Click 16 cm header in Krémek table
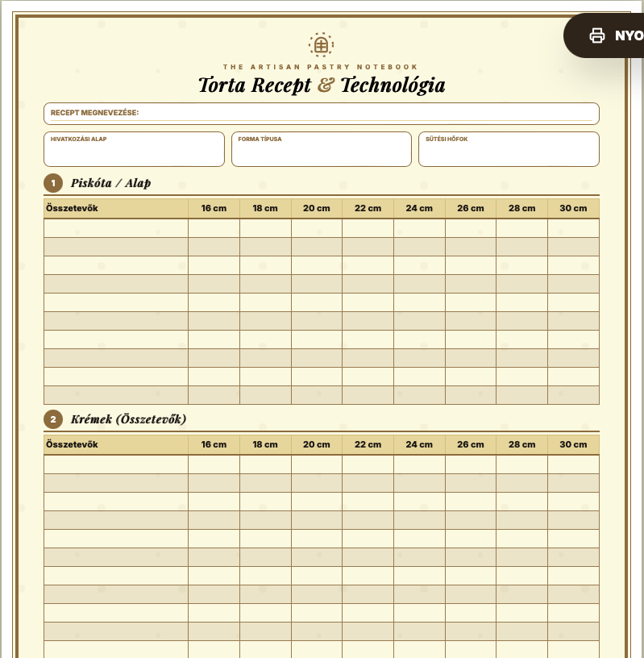The height and width of the screenshot is (658, 644). coord(214,444)
